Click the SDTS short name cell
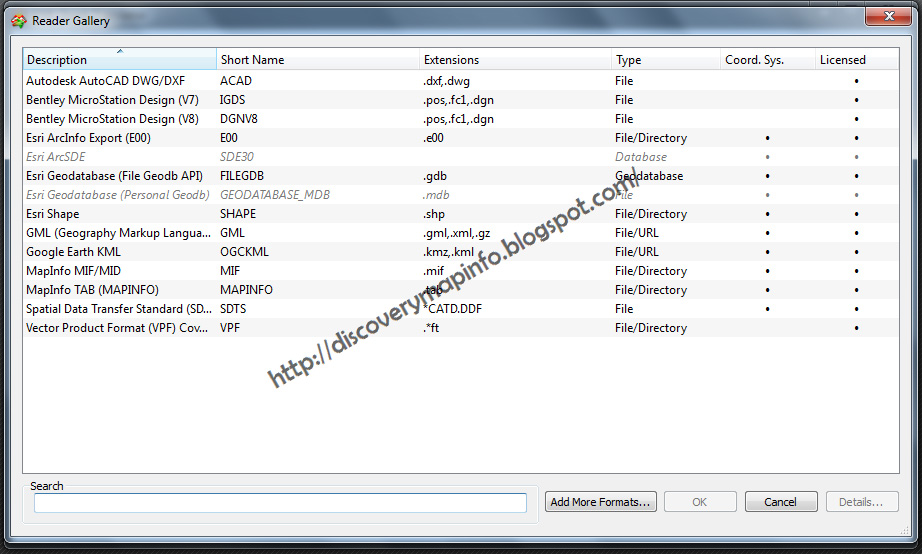 [233, 309]
